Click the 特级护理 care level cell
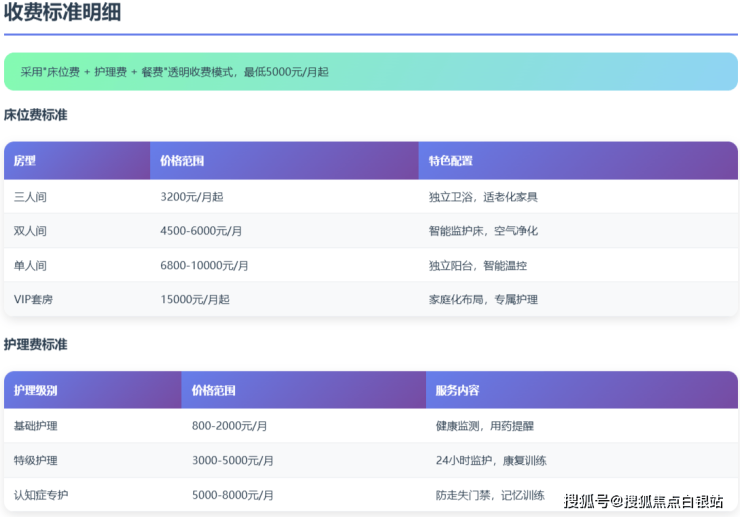Image resolution: width=740 pixels, height=517 pixels. click(x=36, y=461)
